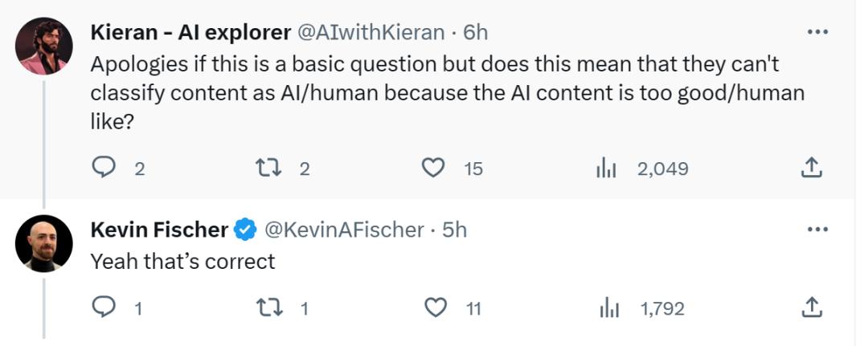Visit the @KevinAFischer handle
The image size is (868, 346).
coord(344,230)
